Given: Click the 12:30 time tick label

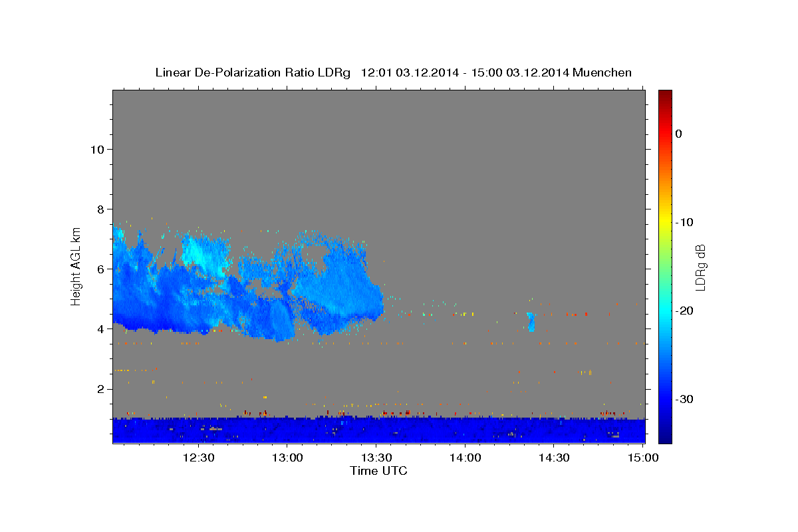Looking at the screenshot, I should tap(198, 458).
